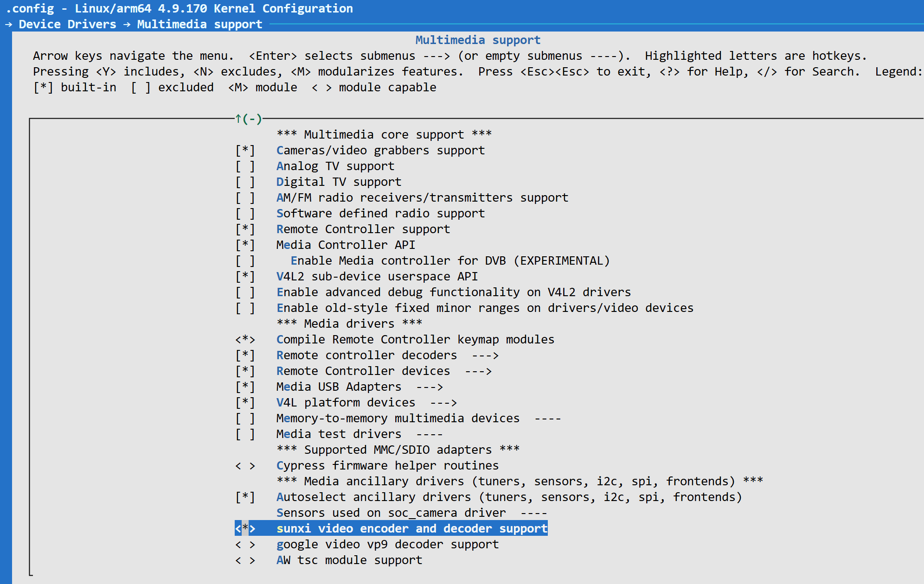
Task: Enable Media controller for DVB experimental
Action: click(245, 261)
